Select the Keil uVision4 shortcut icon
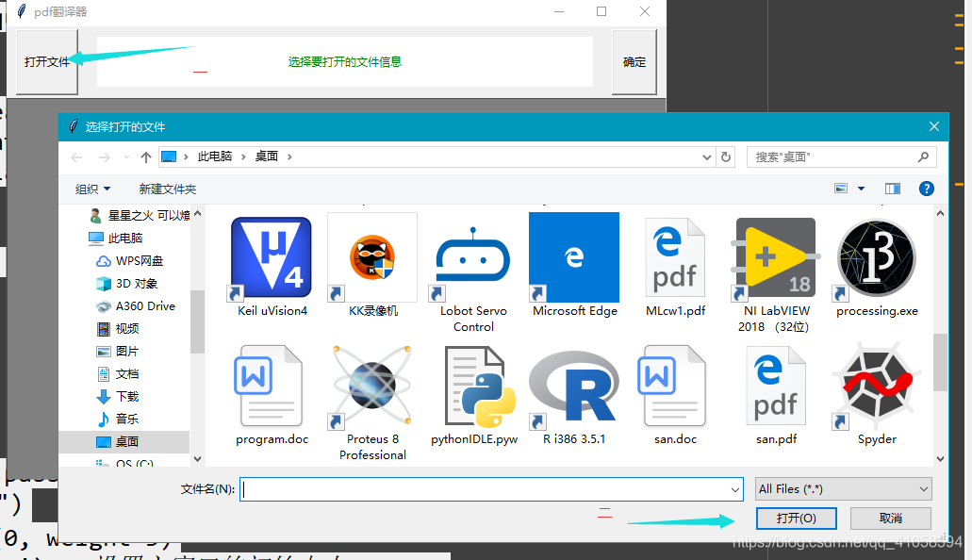 click(x=272, y=257)
